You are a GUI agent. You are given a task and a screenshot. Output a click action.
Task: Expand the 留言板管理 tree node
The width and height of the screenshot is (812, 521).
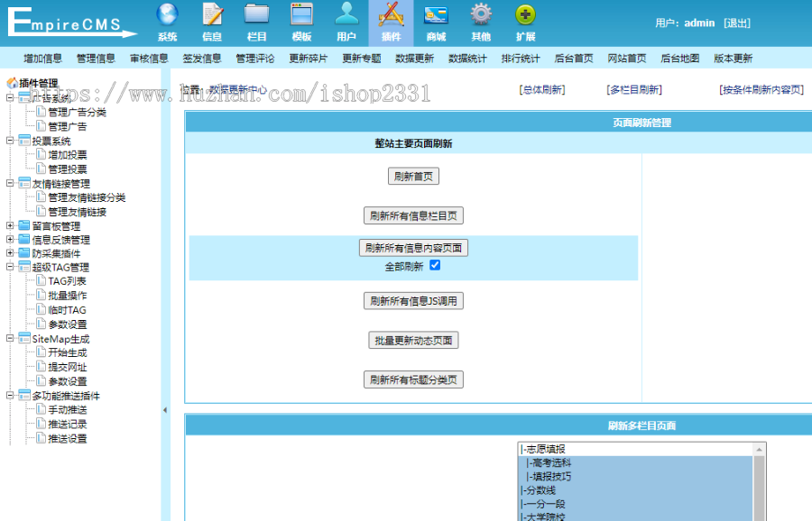click(10, 225)
